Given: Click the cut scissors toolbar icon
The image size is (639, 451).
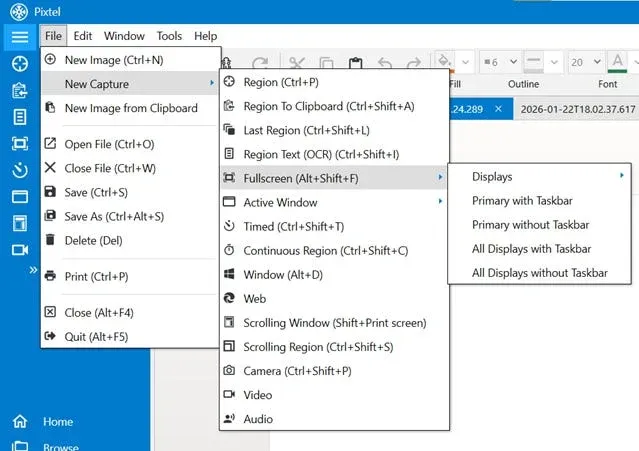Looking at the screenshot, I should pos(297,63).
